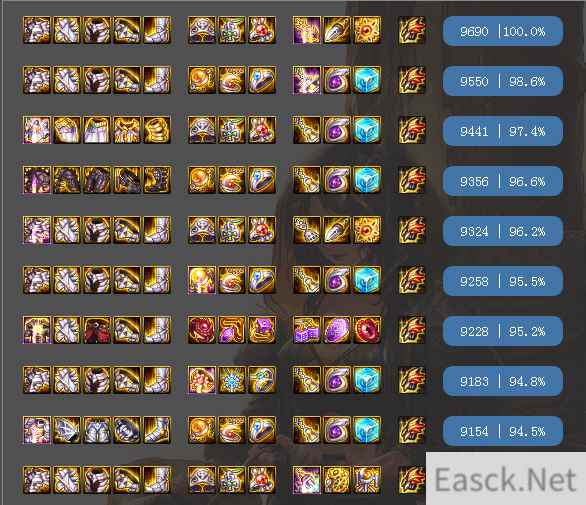Screen dimensions: 586x505
Task: Click the red coat armor icon in seventh row
Action: [x=97, y=330]
